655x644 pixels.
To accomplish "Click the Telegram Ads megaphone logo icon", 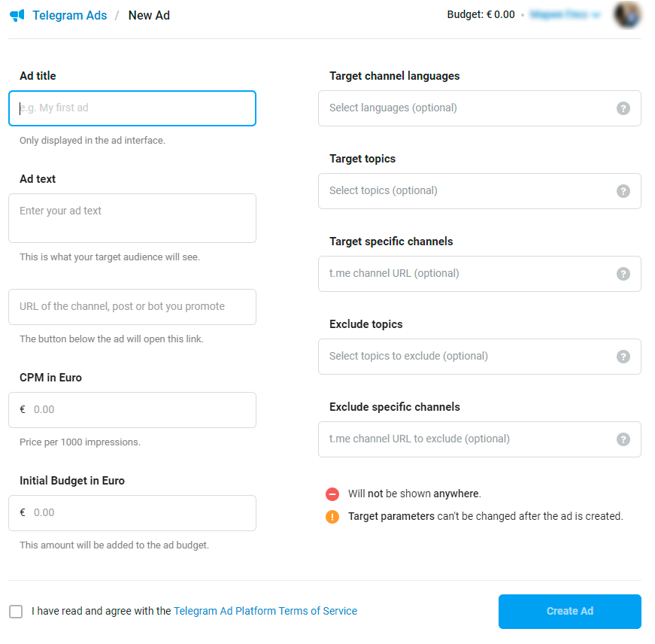I will pyautogui.click(x=17, y=15).
